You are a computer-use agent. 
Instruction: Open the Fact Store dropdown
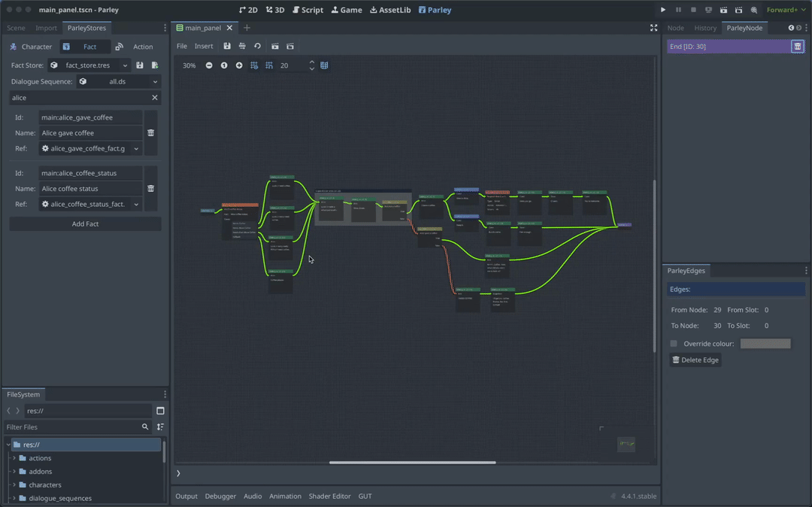tap(124, 65)
